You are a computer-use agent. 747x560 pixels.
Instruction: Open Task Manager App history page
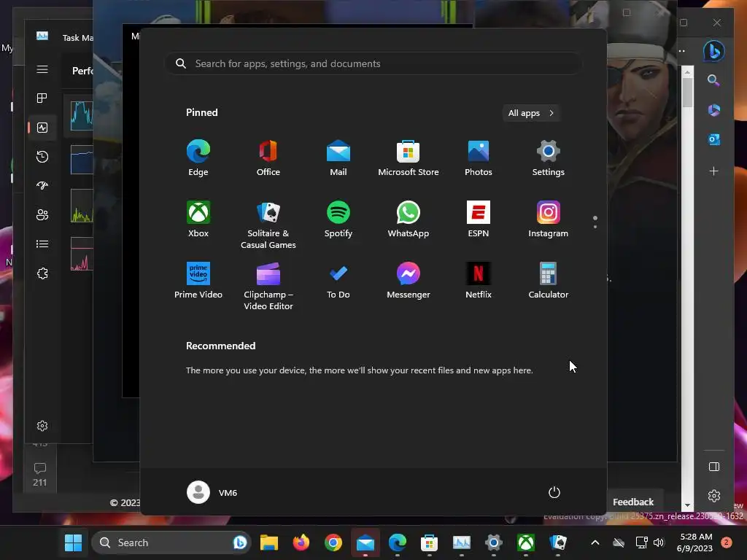[42, 157]
